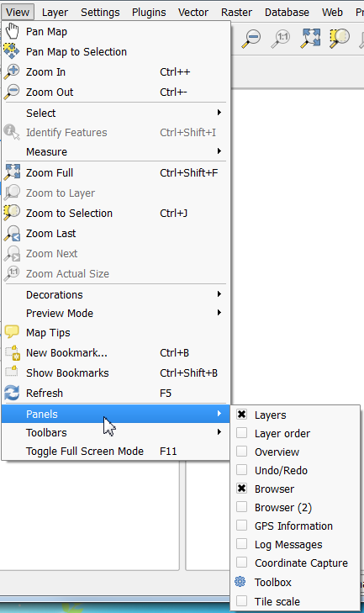Click the Pan Map hand icon

click(12, 31)
